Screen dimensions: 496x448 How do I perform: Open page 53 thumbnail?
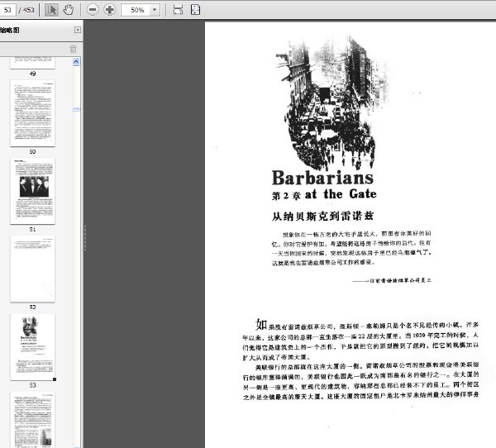coord(32,347)
